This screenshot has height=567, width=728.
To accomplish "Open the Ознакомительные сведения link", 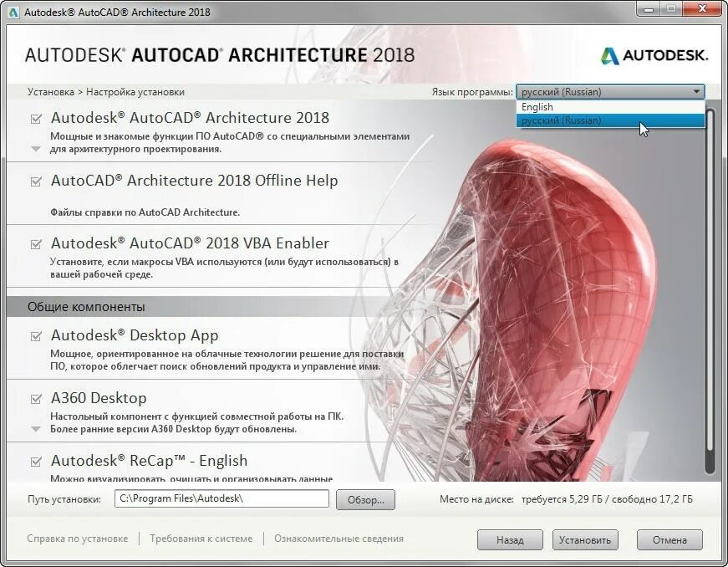I will (339, 539).
